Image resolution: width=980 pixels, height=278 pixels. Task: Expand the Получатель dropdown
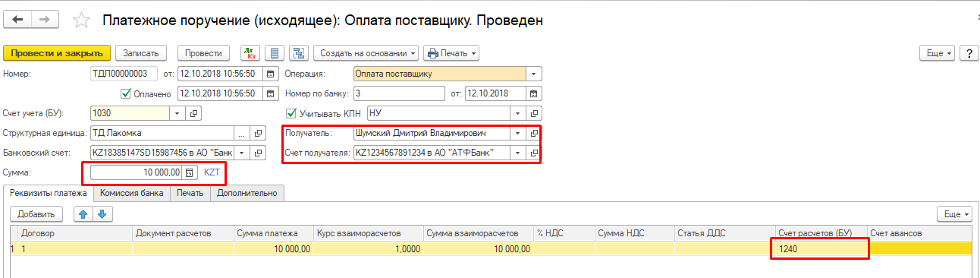[518, 133]
